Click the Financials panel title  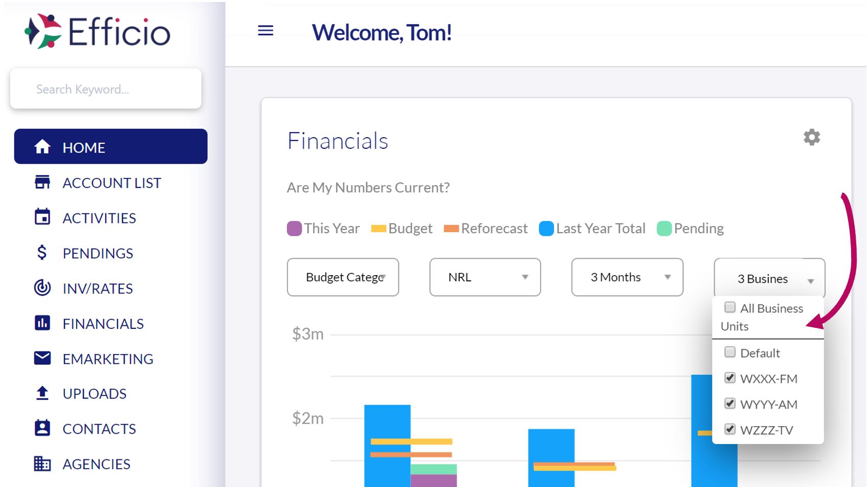pos(338,141)
